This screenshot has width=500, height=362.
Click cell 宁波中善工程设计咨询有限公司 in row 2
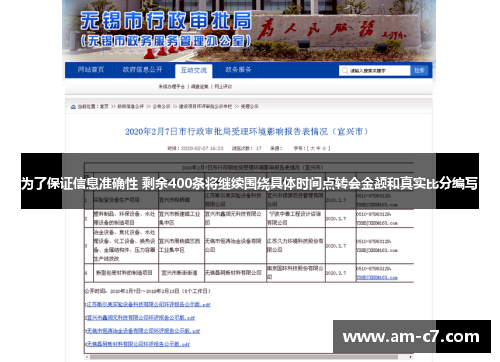click(295, 218)
